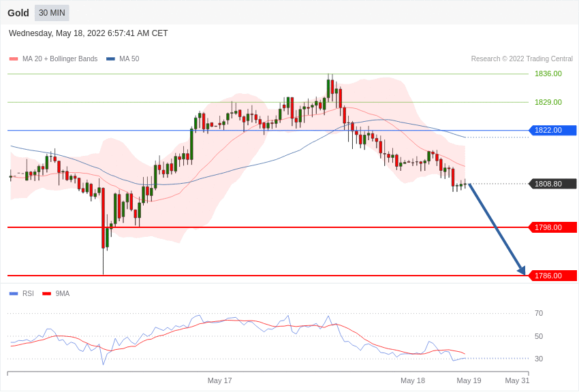Click the red 1786.00 support price tag
The image size is (579, 392).
pyautogui.click(x=553, y=276)
